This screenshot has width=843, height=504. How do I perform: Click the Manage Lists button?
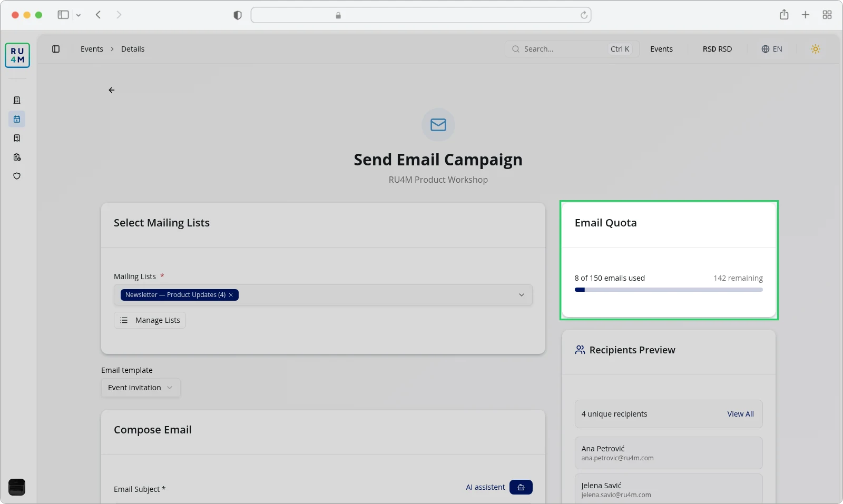coord(150,320)
